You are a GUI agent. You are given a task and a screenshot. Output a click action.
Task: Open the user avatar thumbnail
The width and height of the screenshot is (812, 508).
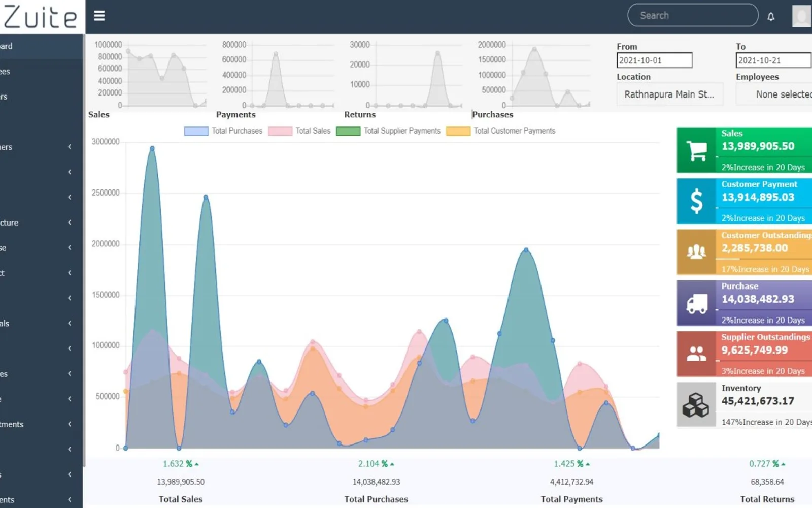[x=802, y=16]
